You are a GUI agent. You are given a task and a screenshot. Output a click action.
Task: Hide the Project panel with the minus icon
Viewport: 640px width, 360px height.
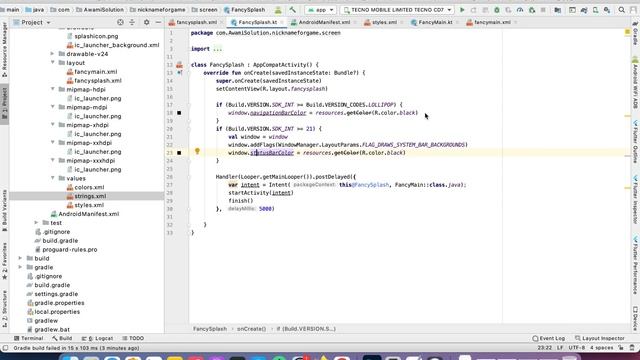pyautogui.click(x=158, y=22)
